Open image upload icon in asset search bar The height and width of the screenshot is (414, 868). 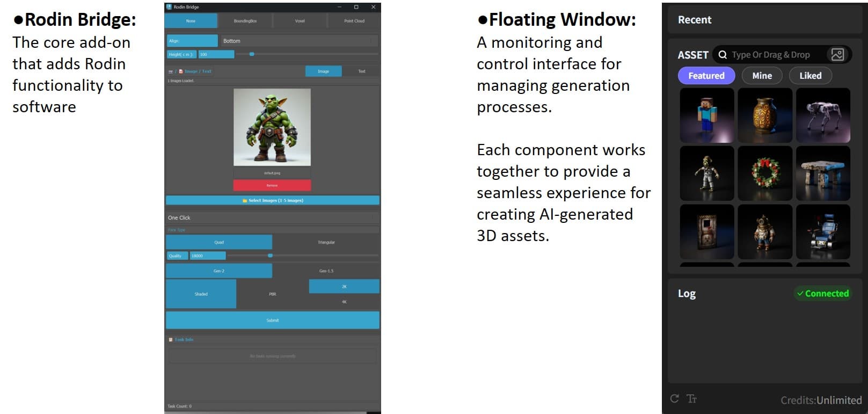click(x=837, y=54)
